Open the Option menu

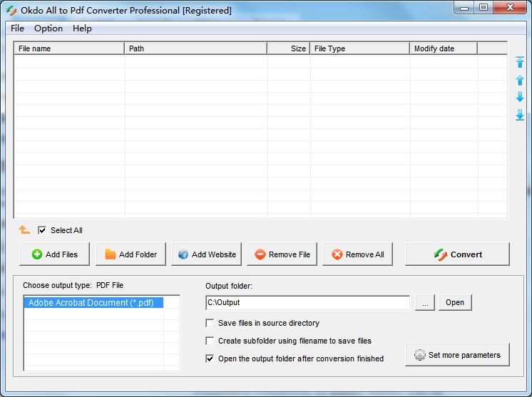pos(48,28)
